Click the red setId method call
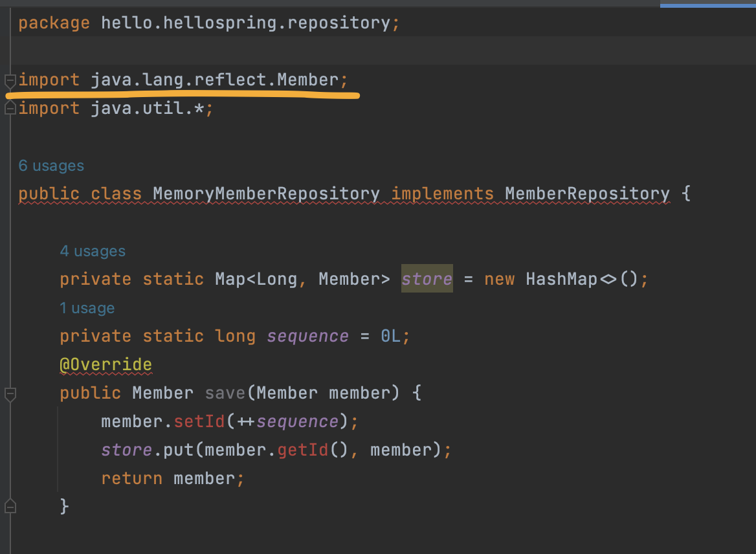Image resolution: width=756 pixels, height=554 pixels. [199, 421]
